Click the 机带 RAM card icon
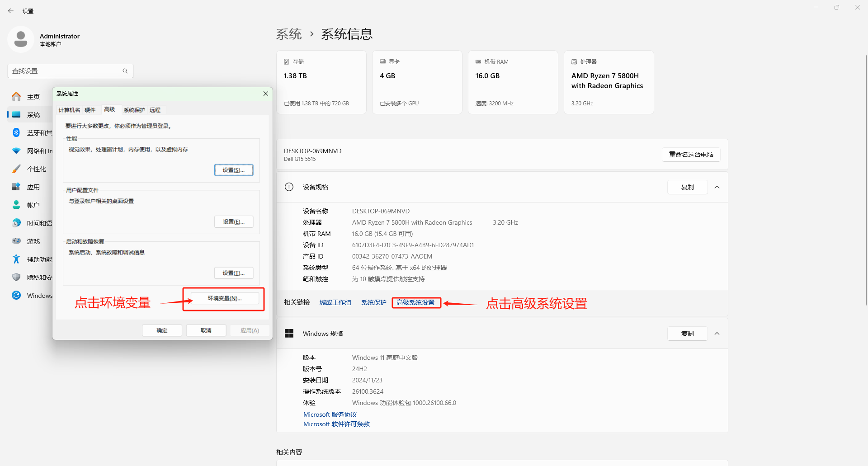Viewport: 868px width, 466px height. coord(478,61)
